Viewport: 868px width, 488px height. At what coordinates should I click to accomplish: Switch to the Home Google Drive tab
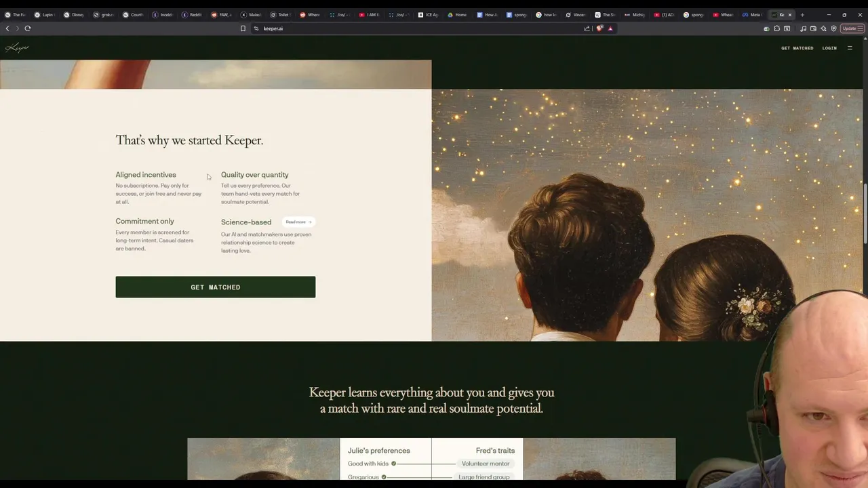(458, 14)
